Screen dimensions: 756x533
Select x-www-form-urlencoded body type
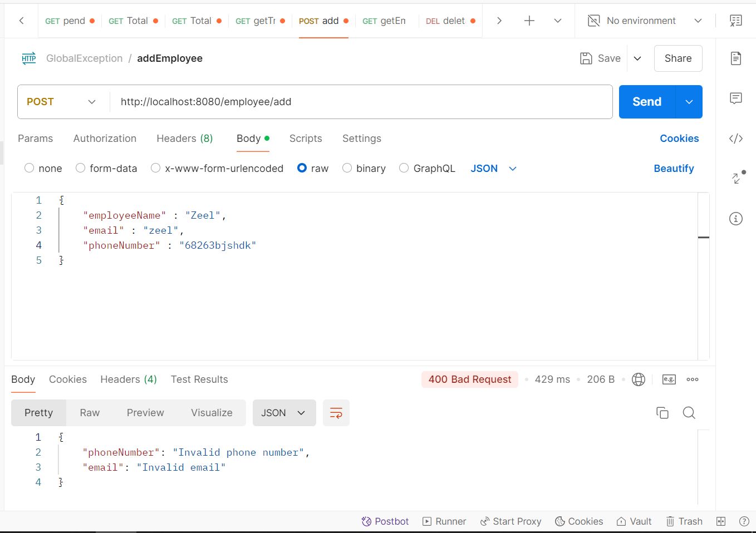tap(156, 168)
